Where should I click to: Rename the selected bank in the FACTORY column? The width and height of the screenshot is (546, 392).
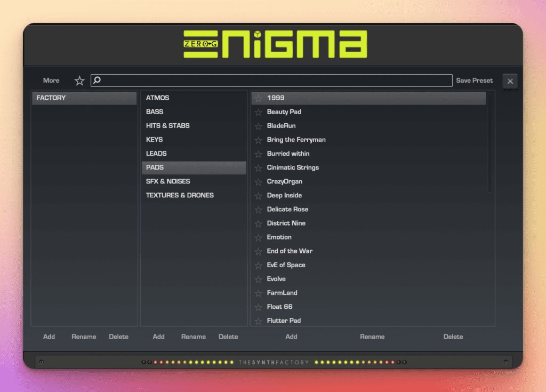(x=84, y=337)
